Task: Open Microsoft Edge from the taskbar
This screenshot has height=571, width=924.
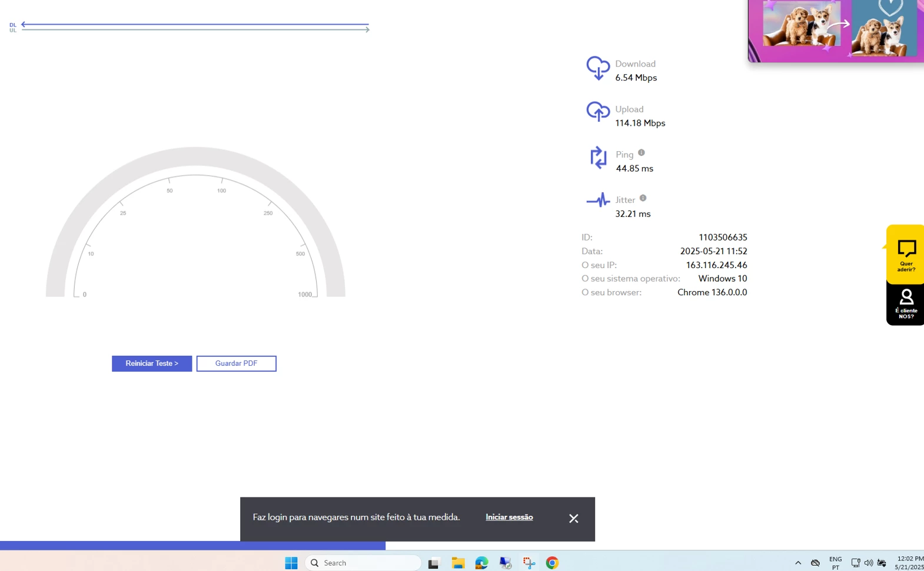Action: click(x=482, y=563)
